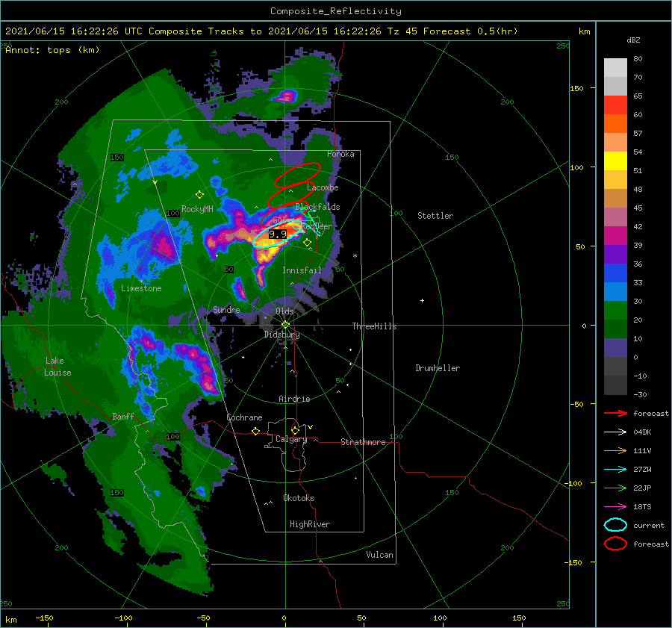Click the Didsbury town label
672x628 pixels.
click(281, 335)
